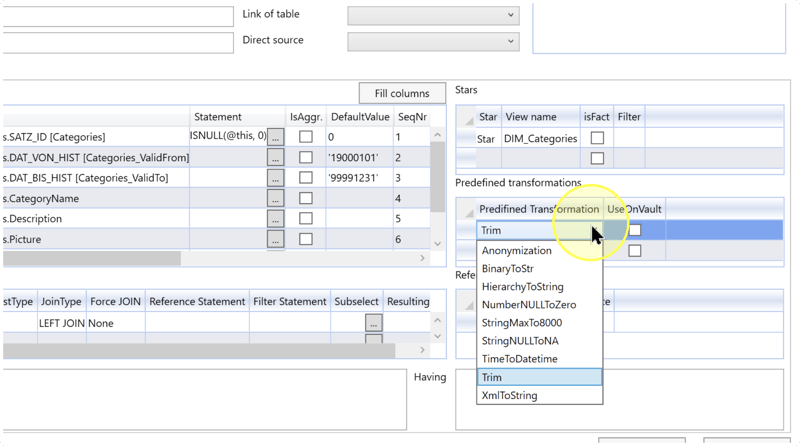Click the View name column header
The height and width of the screenshot is (446, 800).
pyautogui.click(x=541, y=117)
